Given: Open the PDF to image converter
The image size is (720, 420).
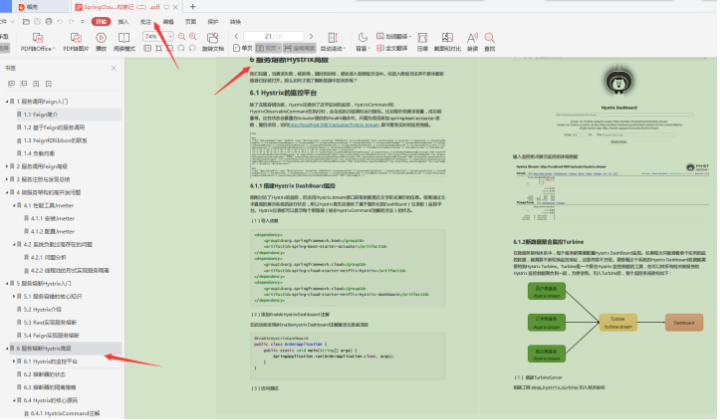Looking at the screenshot, I should 76,41.
